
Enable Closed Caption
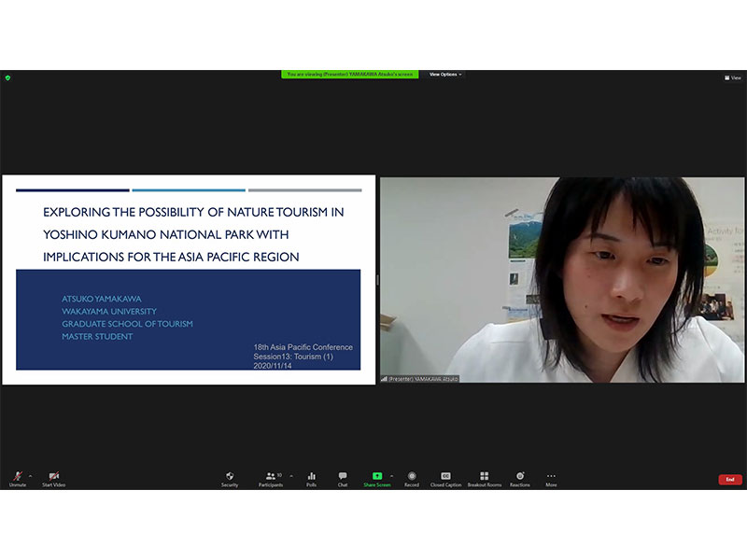coord(445,478)
